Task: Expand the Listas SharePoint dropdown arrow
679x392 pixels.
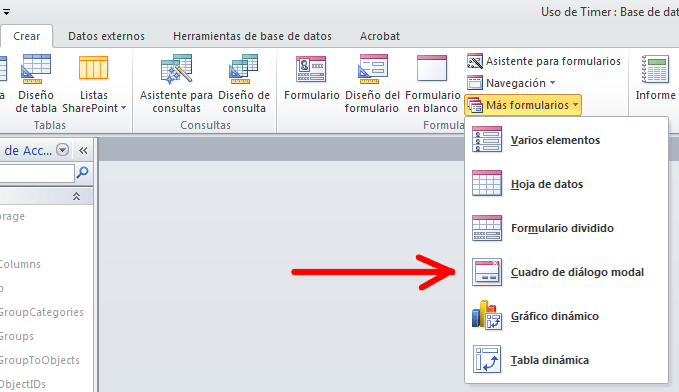Action: (x=123, y=107)
